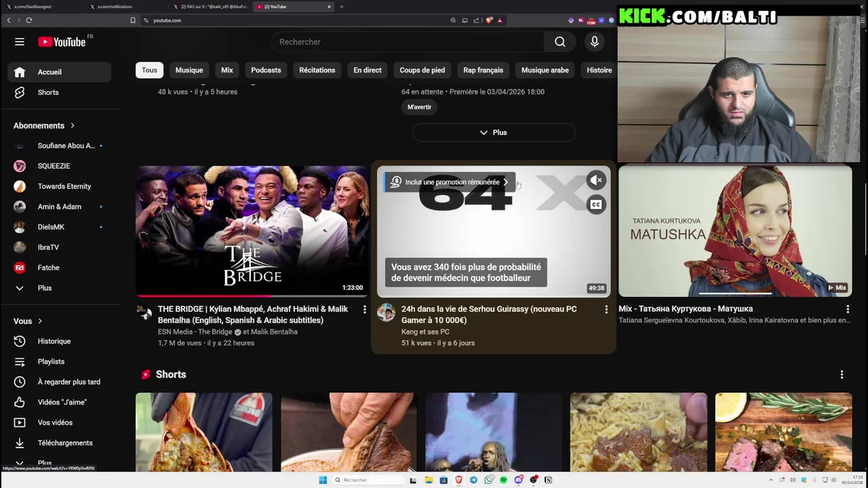Expand the Vous section chevron
This screenshot has width=868, height=488.
(x=40, y=321)
